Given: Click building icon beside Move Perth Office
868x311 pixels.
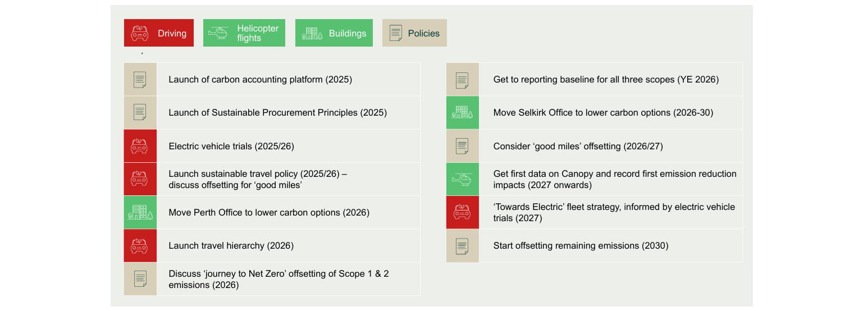Looking at the screenshot, I should tap(140, 212).
